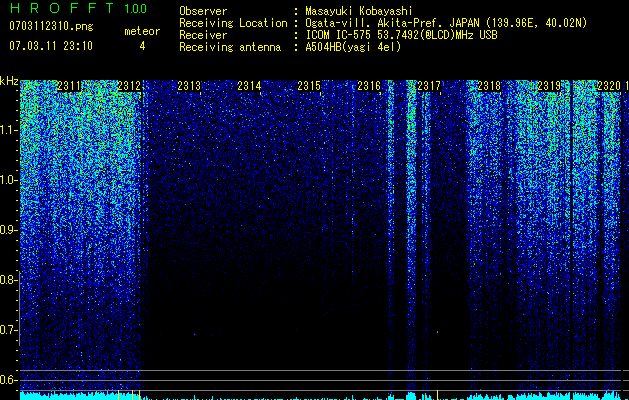Select the 2315 time marker
This screenshot has height=400, width=629.
[309, 86]
